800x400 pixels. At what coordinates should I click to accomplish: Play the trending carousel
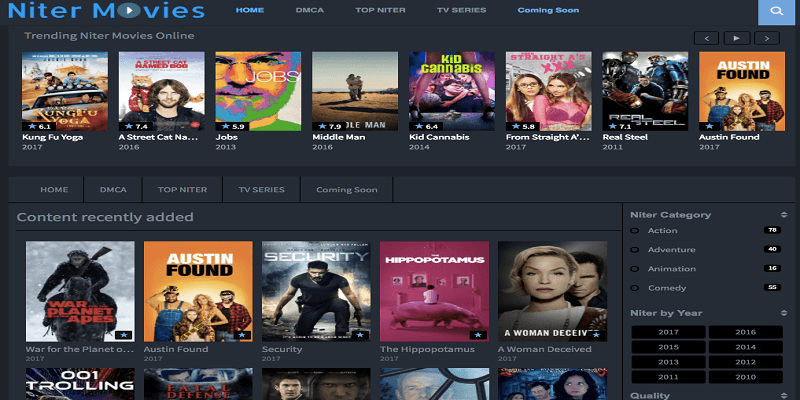(737, 38)
